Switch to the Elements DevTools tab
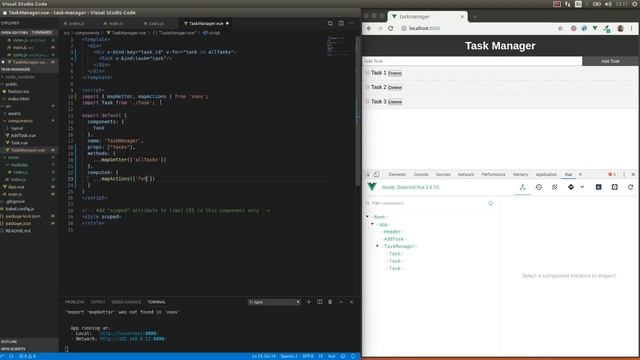The width and height of the screenshot is (640, 360). (x=397, y=174)
